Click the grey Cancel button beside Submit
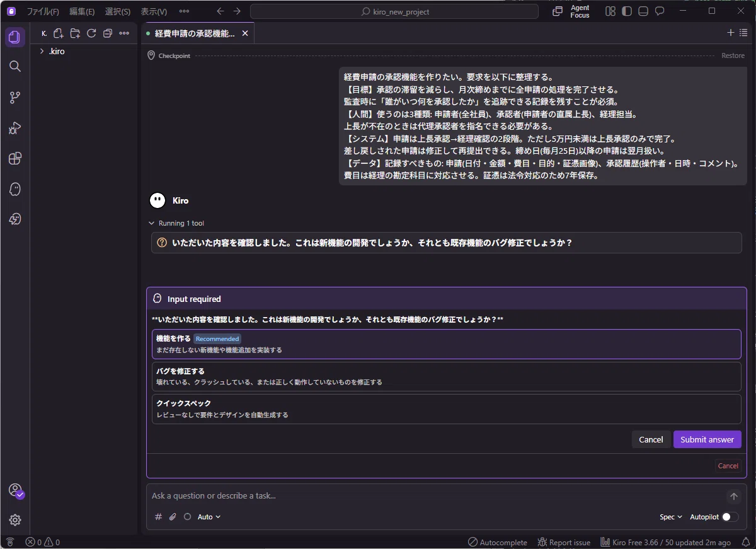 (x=651, y=439)
